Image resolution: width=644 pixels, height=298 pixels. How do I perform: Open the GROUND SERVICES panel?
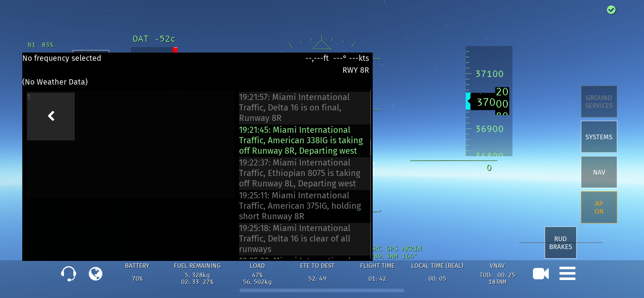point(599,101)
